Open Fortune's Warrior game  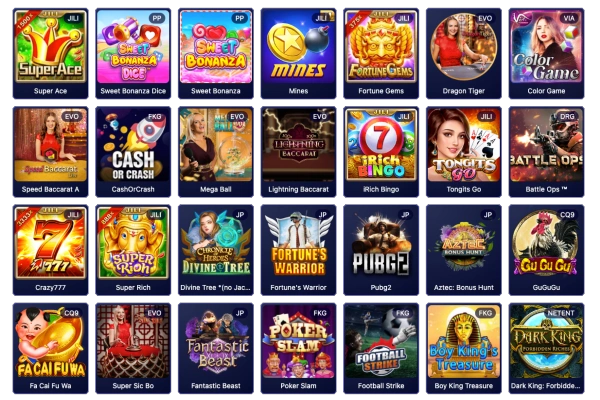[x=298, y=250]
